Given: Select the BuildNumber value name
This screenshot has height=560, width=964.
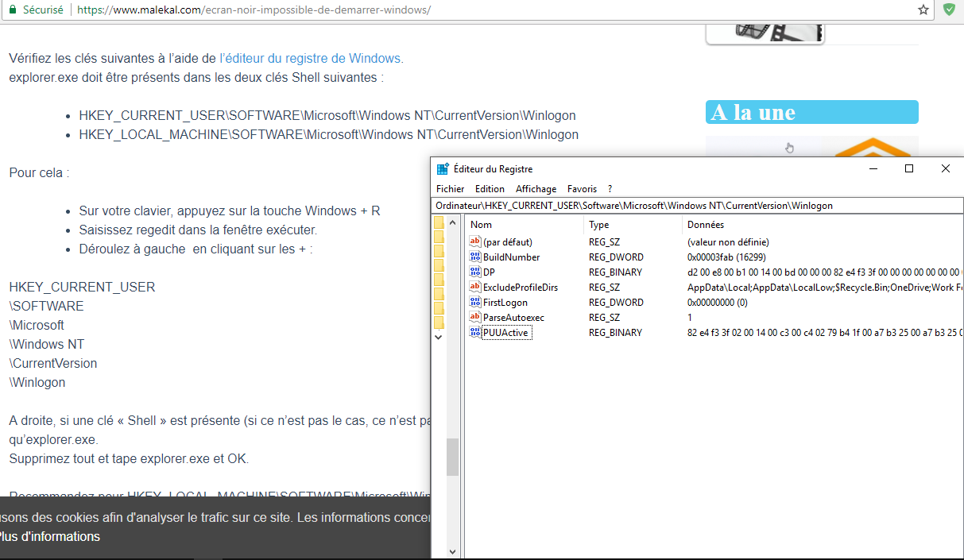Looking at the screenshot, I should 511,257.
